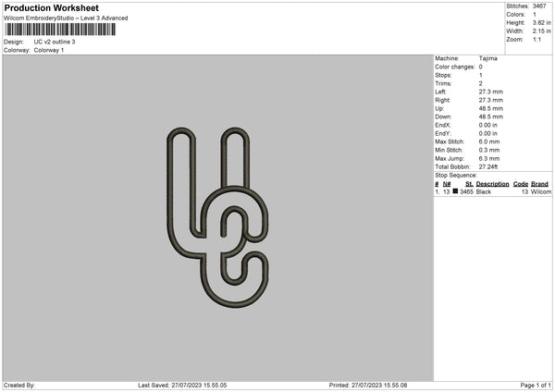The image size is (555, 392).
Task: Click the EndY value 0.00 in
Action: tap(488, 133)
